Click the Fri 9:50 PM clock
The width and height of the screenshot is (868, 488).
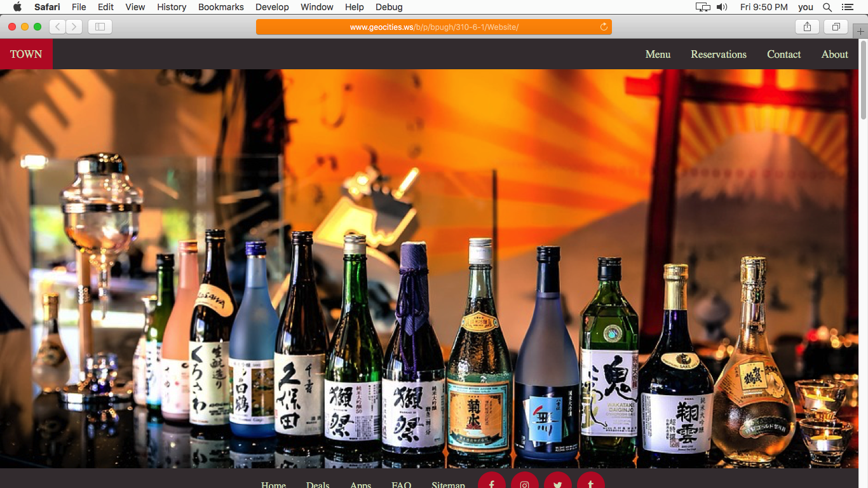coord(764,7)
